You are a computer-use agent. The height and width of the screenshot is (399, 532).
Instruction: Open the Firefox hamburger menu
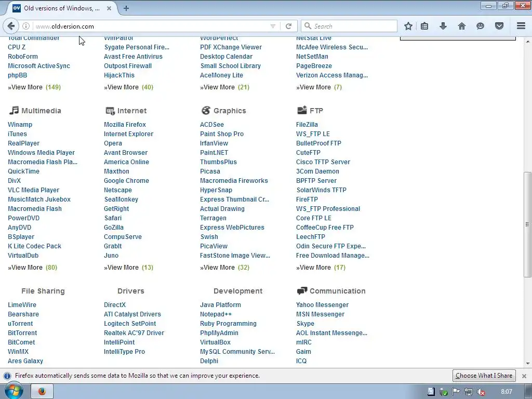click(521, 26)
